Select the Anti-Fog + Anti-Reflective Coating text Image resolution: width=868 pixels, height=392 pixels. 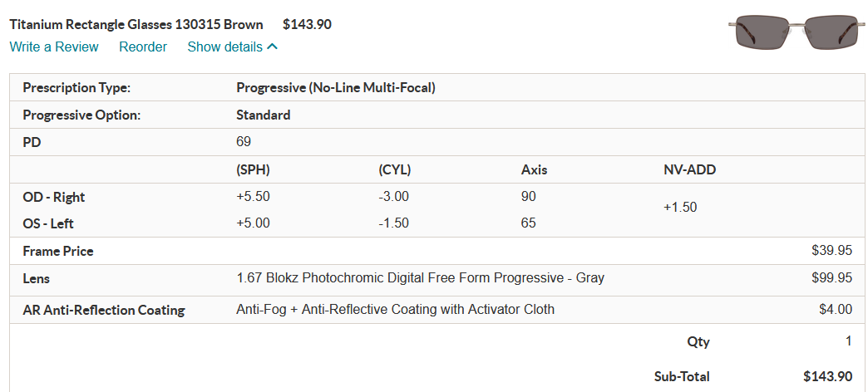396,310
